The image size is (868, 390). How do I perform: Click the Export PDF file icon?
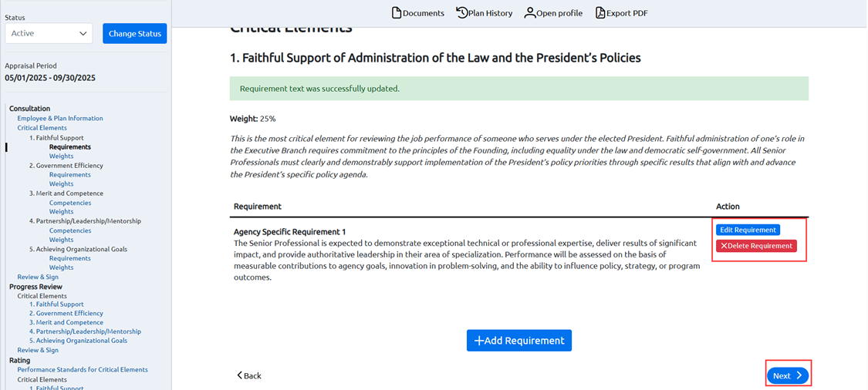(600, 13)
